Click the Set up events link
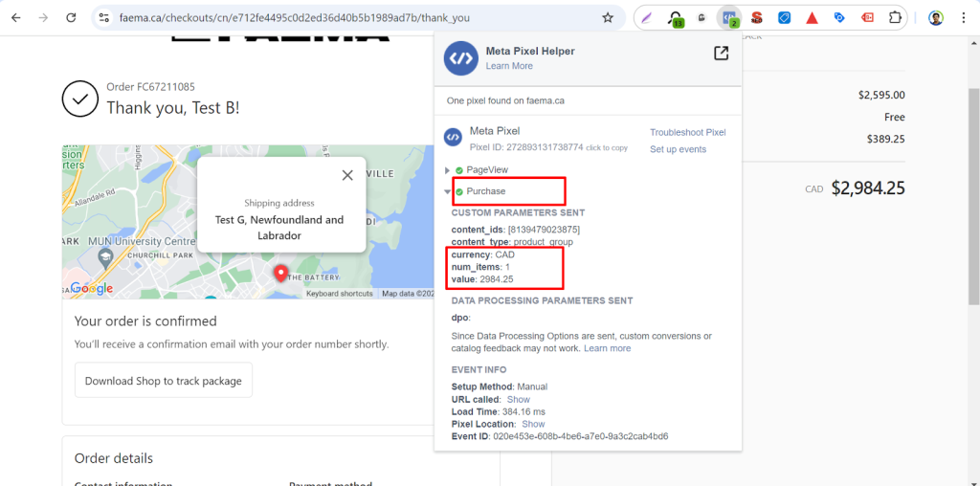Screen dimensions: 980x486 (678, 149)
